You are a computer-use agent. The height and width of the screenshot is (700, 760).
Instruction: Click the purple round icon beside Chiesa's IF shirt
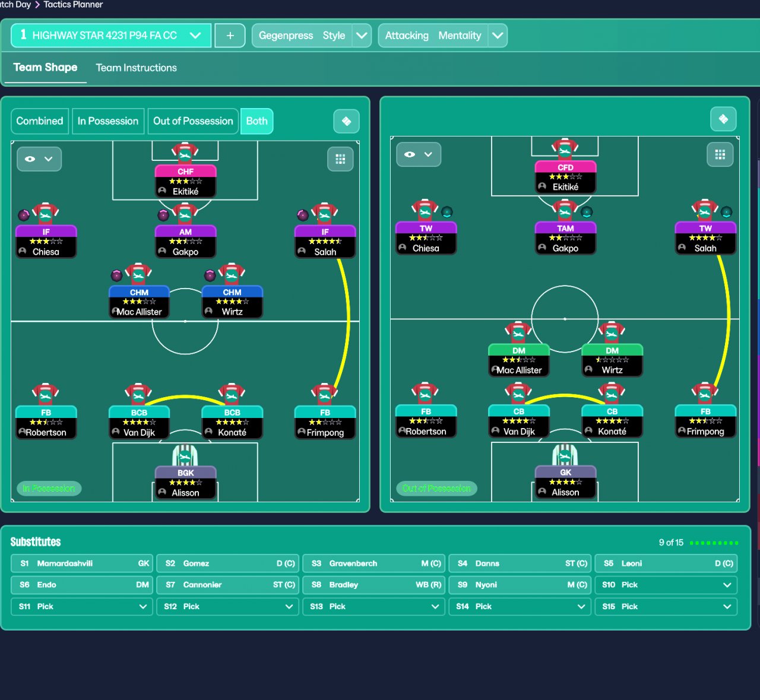click(x=24, y=215)
